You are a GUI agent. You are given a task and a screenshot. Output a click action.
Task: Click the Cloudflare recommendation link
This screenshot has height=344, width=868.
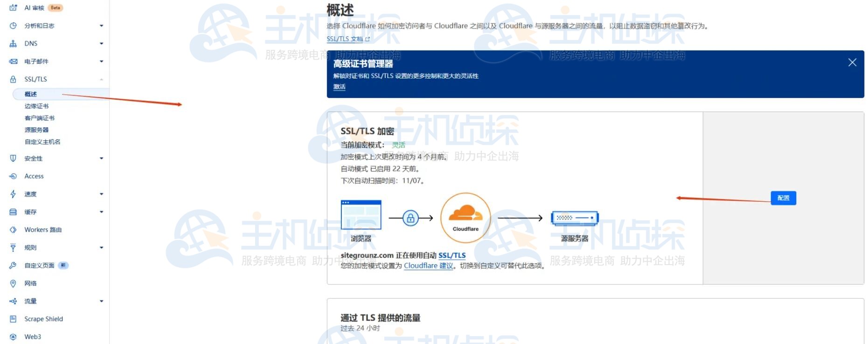click(428, 266)
